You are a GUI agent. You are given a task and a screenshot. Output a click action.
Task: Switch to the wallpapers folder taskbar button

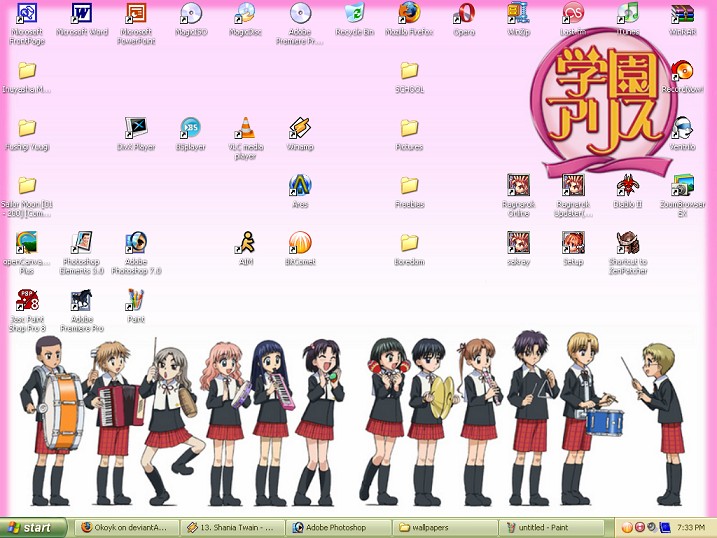click(445, 528)
